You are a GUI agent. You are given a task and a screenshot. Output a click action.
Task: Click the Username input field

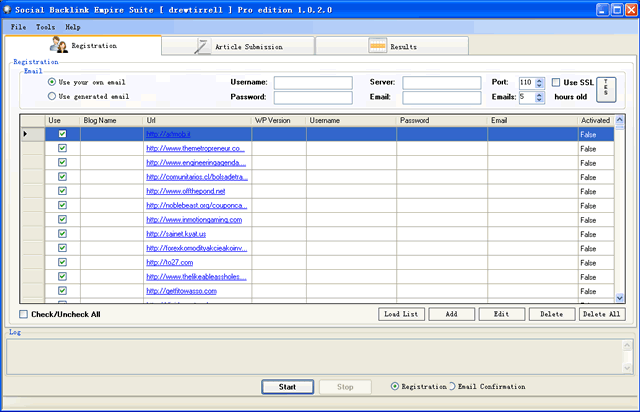(x=313, y=82)
